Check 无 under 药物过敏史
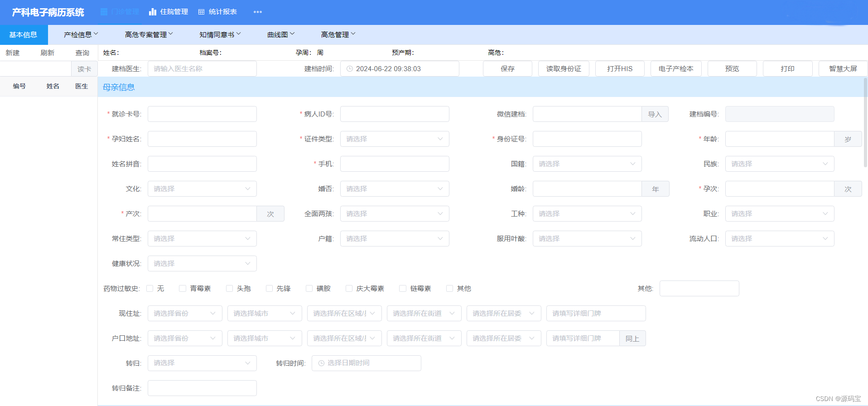Viewport: 868px width, 406px height. 150,288
